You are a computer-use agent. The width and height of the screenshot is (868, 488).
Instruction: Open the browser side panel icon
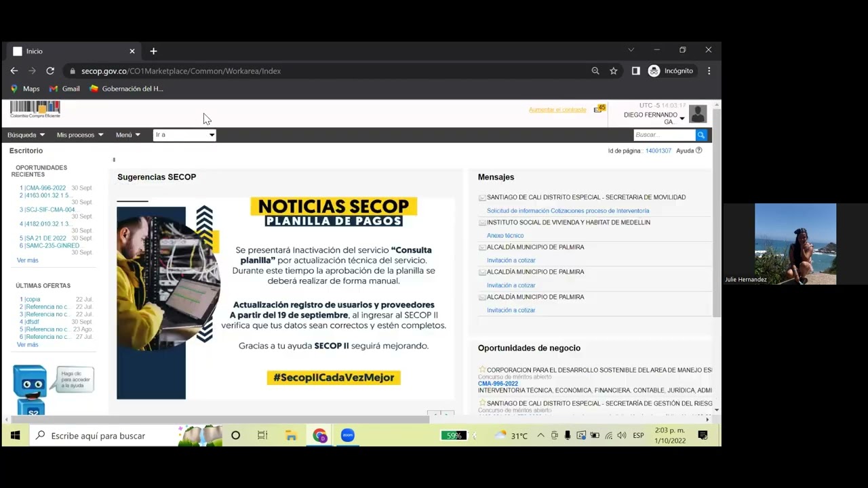[x=635, y=70]
